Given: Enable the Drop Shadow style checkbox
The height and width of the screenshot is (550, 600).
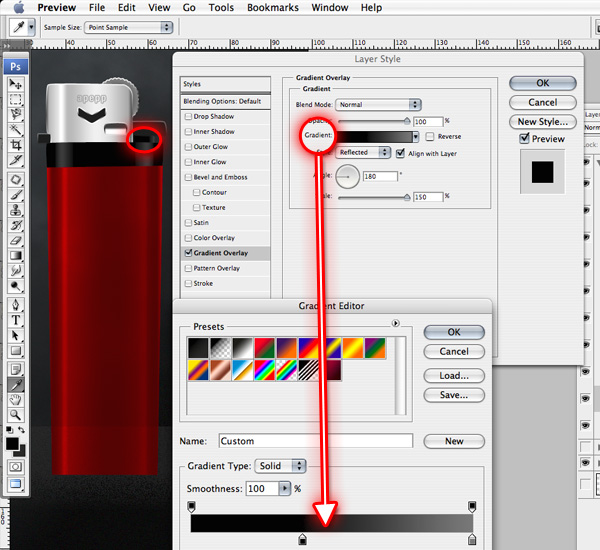Looking at the screenshot, I should click(188, 117).
